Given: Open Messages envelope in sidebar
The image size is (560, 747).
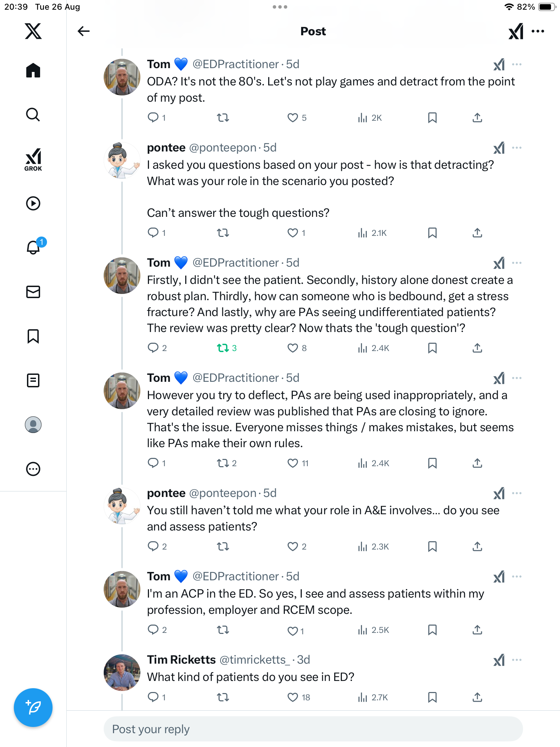Looking at the screenshot, I should [33, 292].
